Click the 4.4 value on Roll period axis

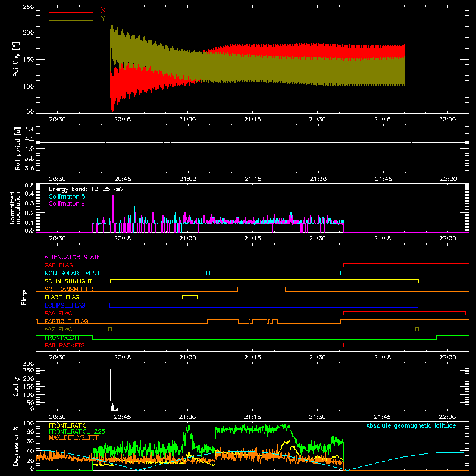(29, 129)
